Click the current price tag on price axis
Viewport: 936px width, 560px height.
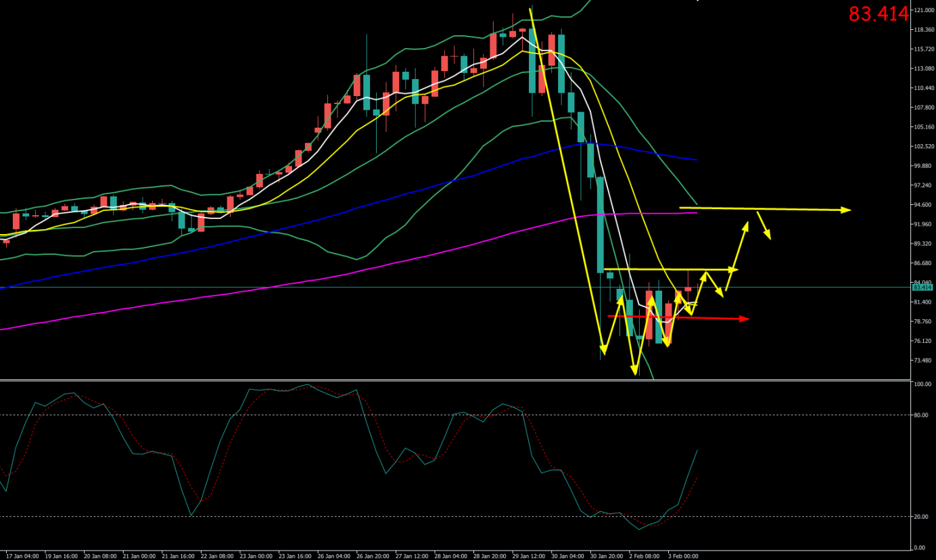pyautogui.click(x=922, y=287)
